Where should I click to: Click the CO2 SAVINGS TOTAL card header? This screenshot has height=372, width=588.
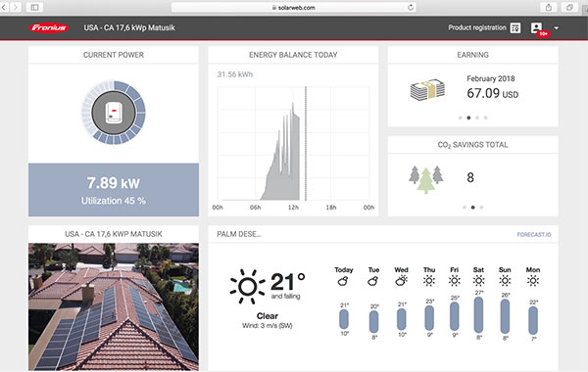pos(473,145)
